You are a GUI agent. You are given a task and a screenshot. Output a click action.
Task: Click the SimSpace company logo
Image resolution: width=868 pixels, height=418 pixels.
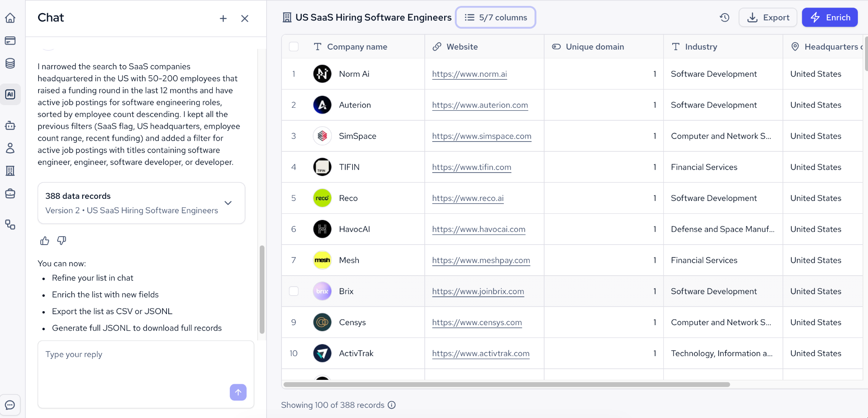pyautogui.click(x=322, y=136)
